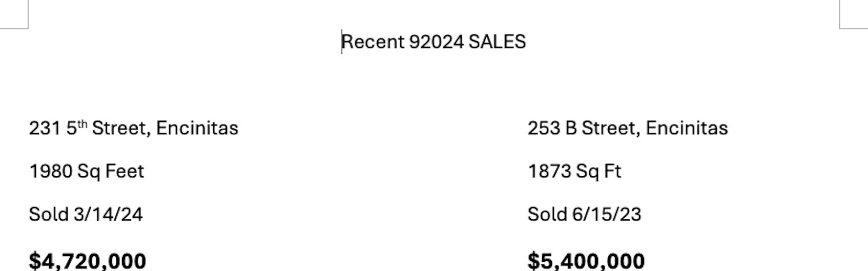Click the top-left page margin corner mark
The height and width of the screenshot is (271, 868).
(14, 14)
